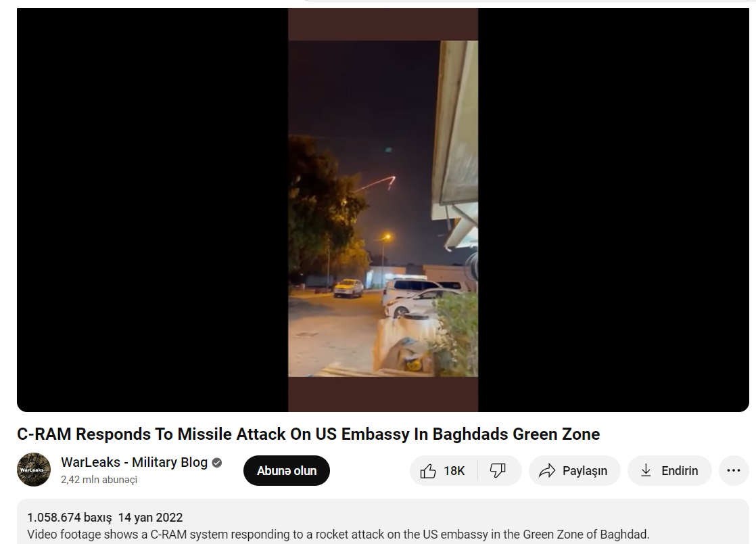
Task: Click the thumbs-up like icon
Action: point(427,471)
